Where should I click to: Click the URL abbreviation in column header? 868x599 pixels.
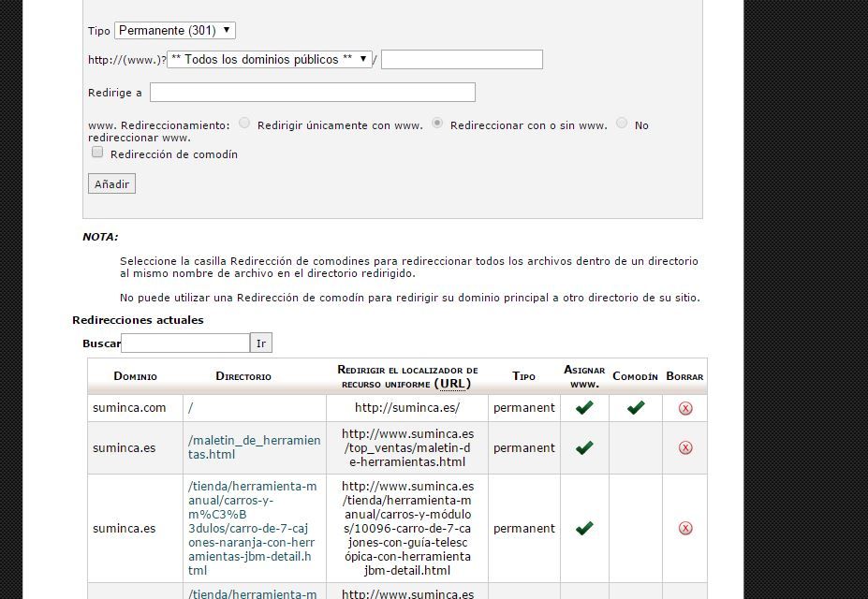pos(453,384)
